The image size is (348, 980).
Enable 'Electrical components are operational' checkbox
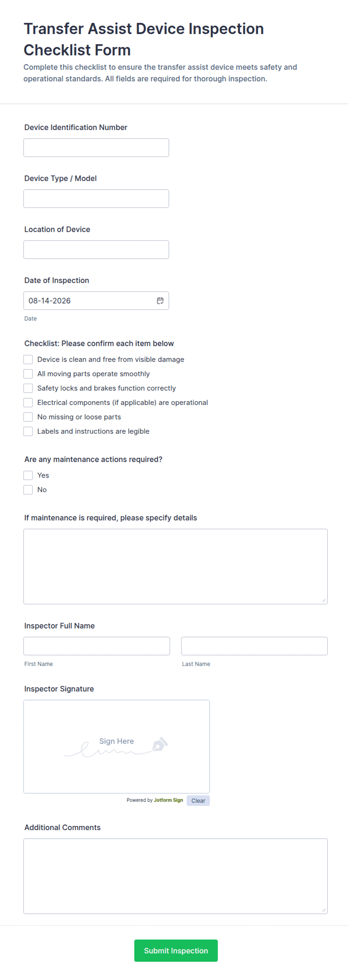28,402
